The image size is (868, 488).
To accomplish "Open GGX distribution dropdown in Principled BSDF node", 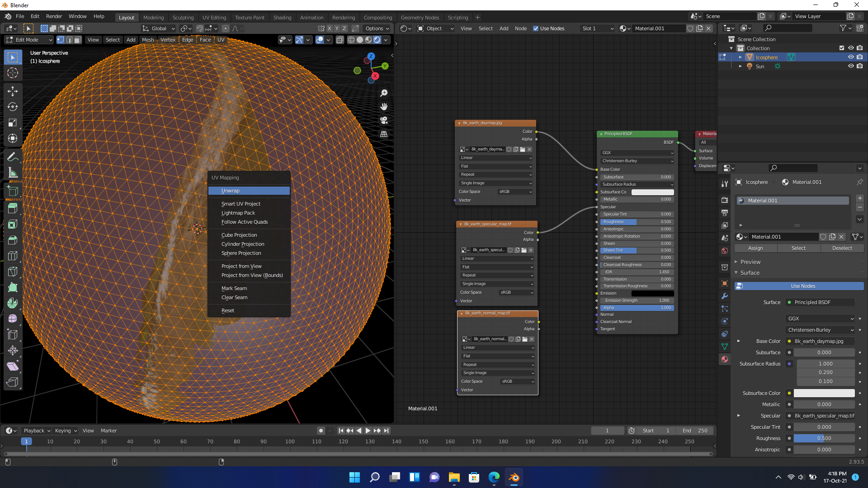I will tap(637, 153).
